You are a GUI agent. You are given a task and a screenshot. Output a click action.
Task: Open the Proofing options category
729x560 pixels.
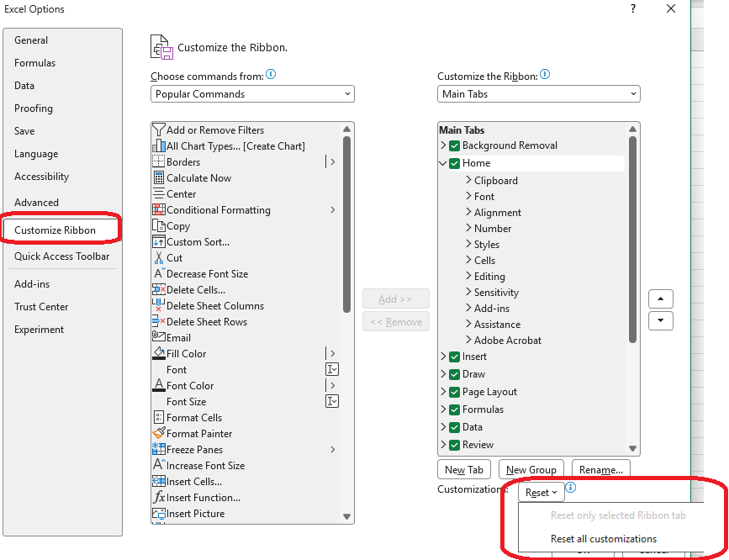click(62, 108)
